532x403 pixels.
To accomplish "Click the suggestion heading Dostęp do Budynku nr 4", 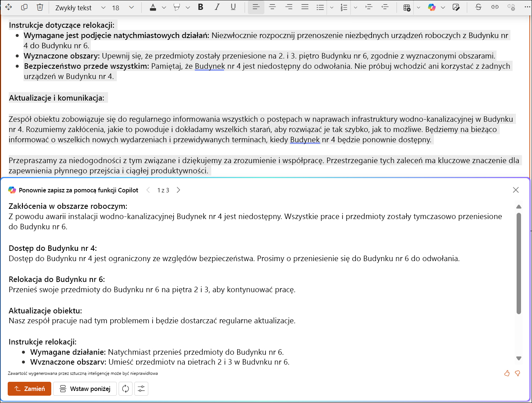I will [53, 248].
